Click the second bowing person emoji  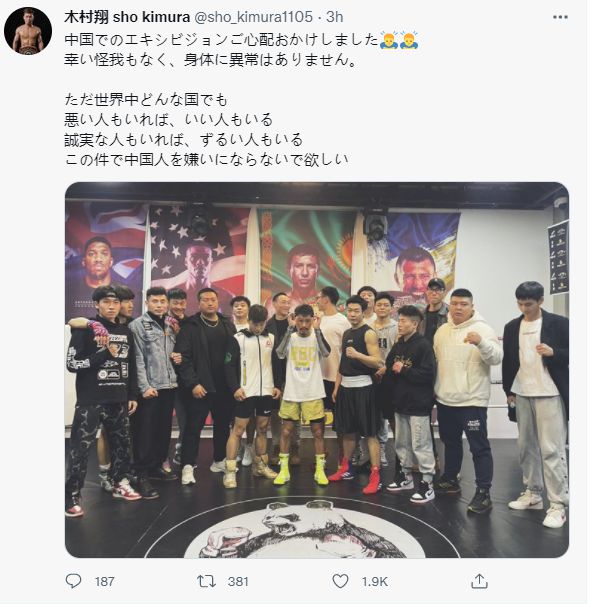click(x=409, y=40)
